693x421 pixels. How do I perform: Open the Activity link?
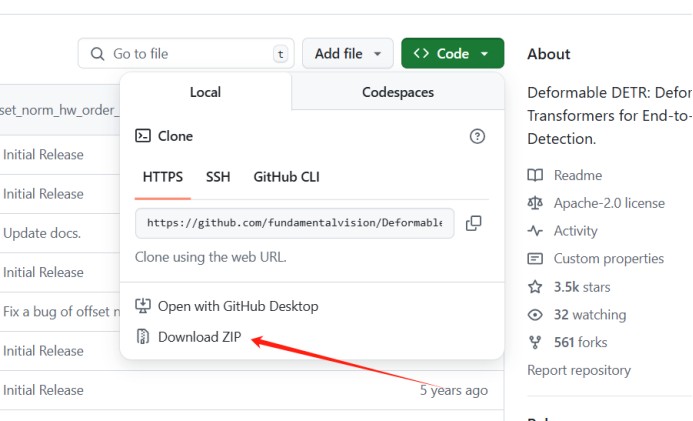coord(575,231)
